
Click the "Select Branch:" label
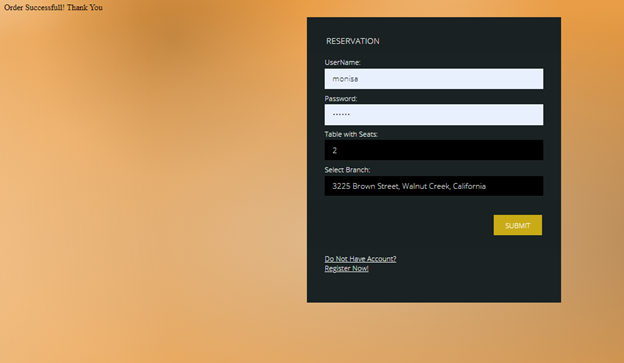pos(347,170)
